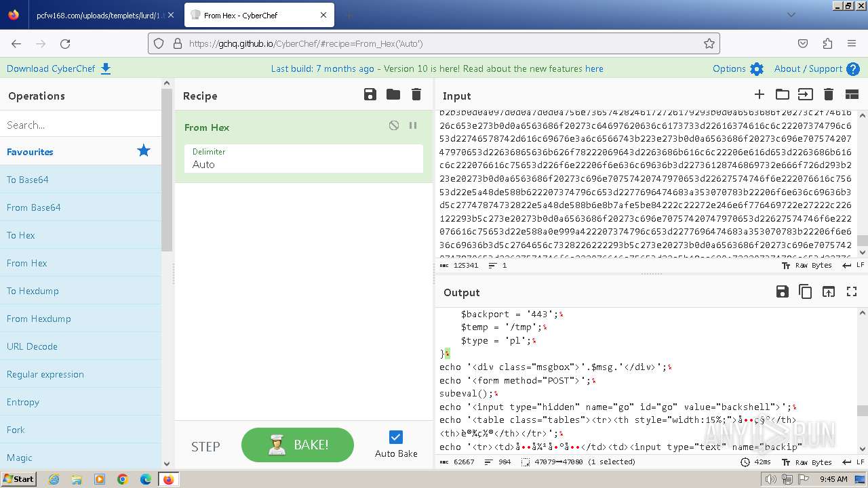
Task: Launch Internet Explorer from taskbar
Action: click(x=54, y=479)
